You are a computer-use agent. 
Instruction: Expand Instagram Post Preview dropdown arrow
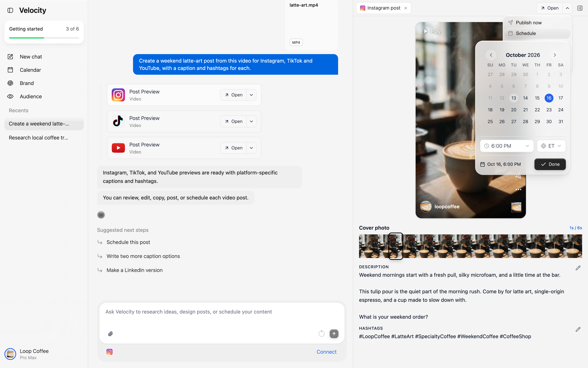pos(252,95)
